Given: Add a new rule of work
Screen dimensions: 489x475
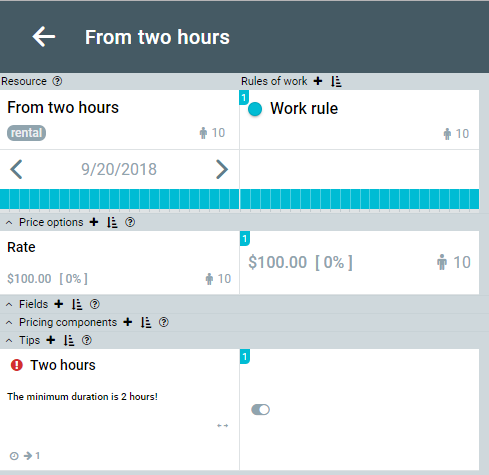Looking at the screenshot, I should click(318, 81).
